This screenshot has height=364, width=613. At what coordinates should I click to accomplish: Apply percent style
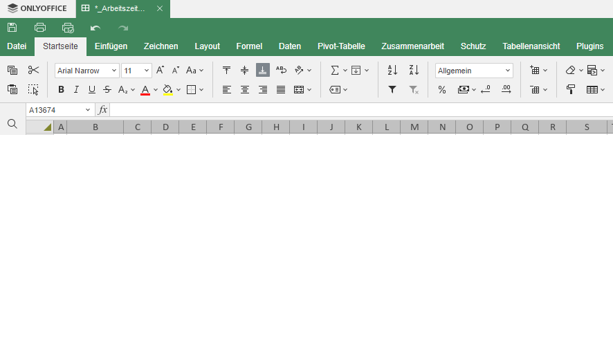442,89
